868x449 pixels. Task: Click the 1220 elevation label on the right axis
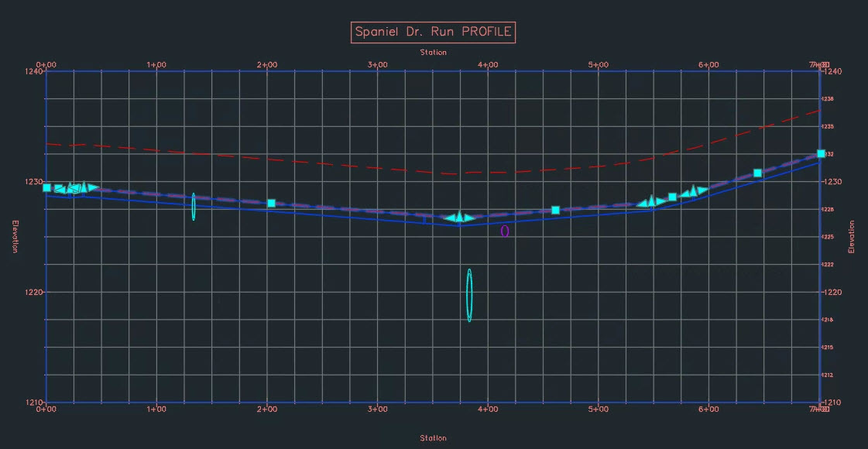832,293
